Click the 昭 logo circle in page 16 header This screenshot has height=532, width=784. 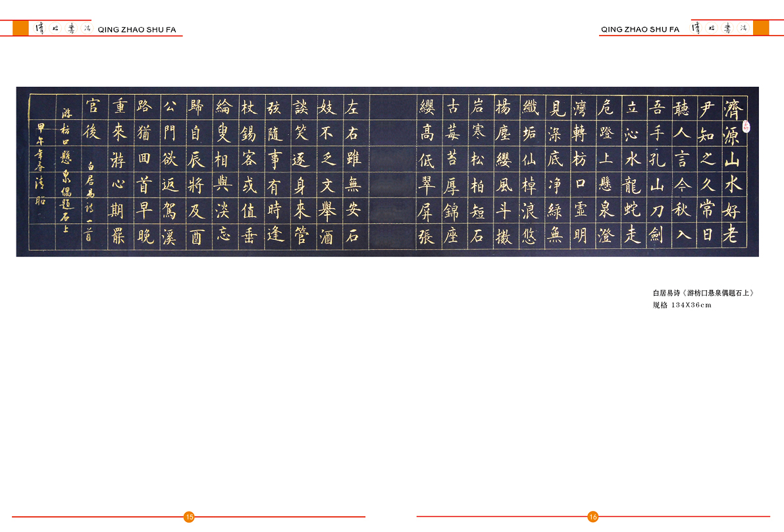tap(712, 28)
